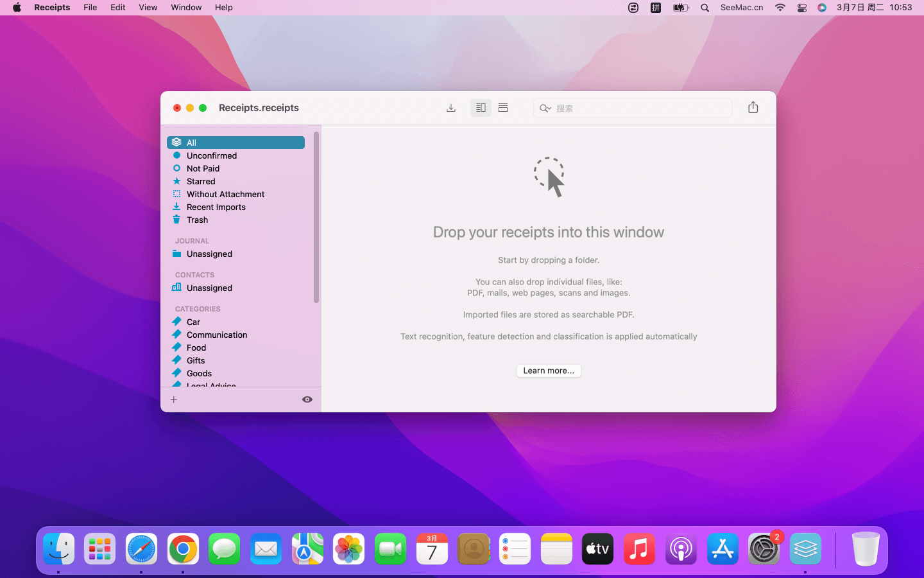Choose the Food category

(196, 347)
